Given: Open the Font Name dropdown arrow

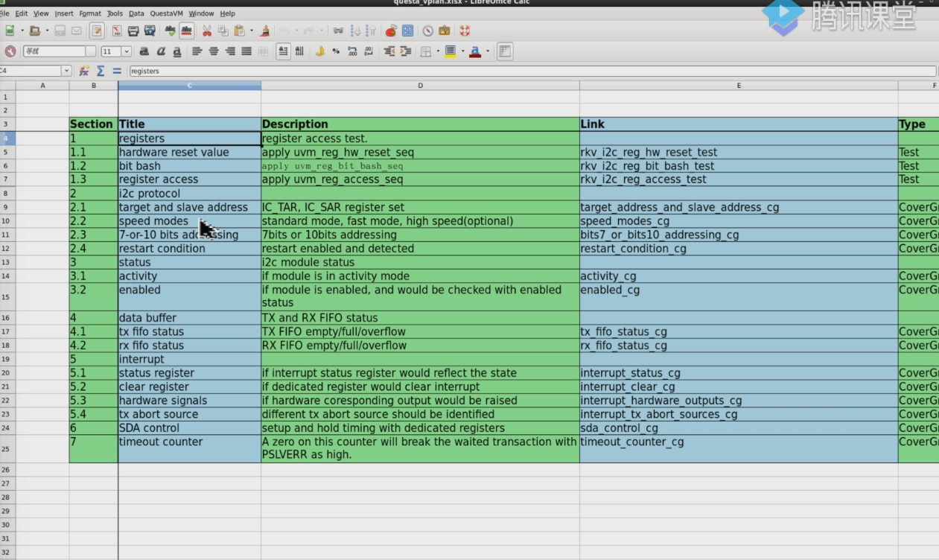Looking at the screenshot, I should [91, 51].
